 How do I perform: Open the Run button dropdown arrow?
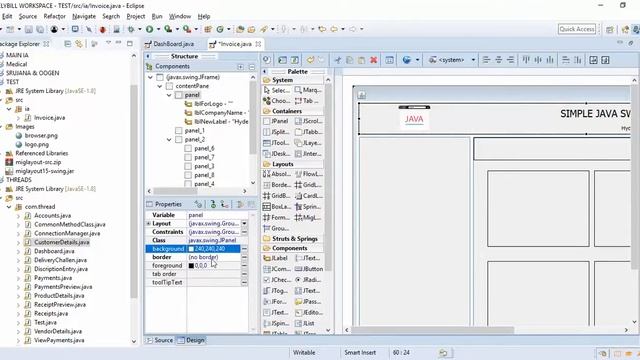[158, 29]
